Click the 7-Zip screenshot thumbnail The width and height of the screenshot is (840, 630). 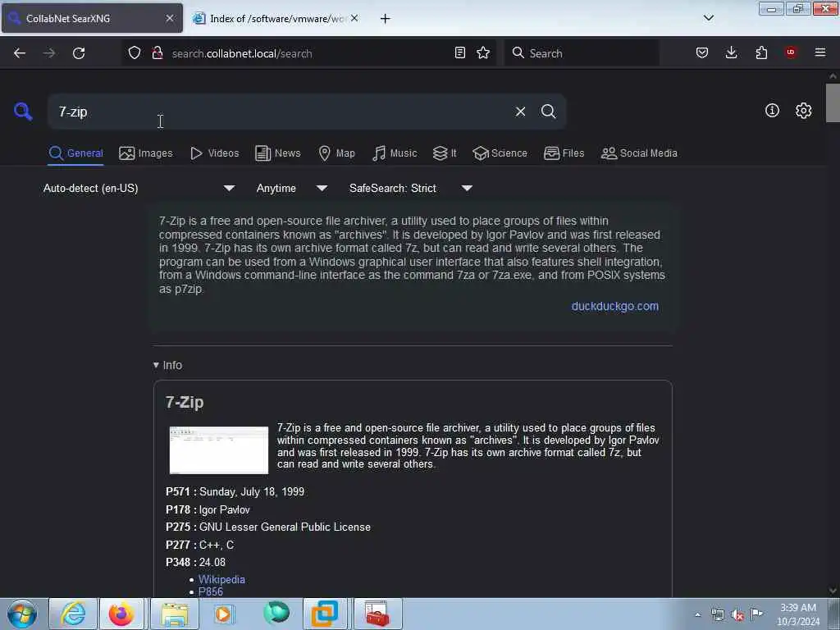point(218,450)
